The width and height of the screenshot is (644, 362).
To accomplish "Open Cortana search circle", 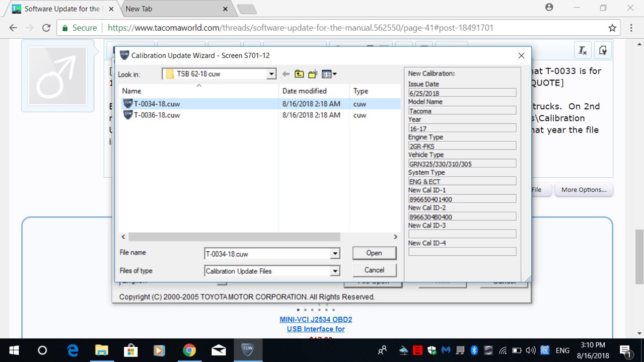I will click(x=42, y=350).
